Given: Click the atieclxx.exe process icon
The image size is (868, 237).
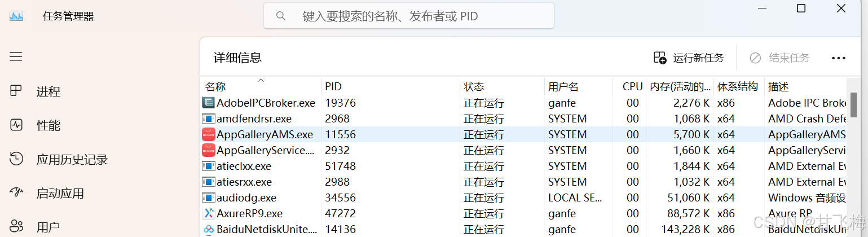Looking at the screenshot, I should 209,166.
